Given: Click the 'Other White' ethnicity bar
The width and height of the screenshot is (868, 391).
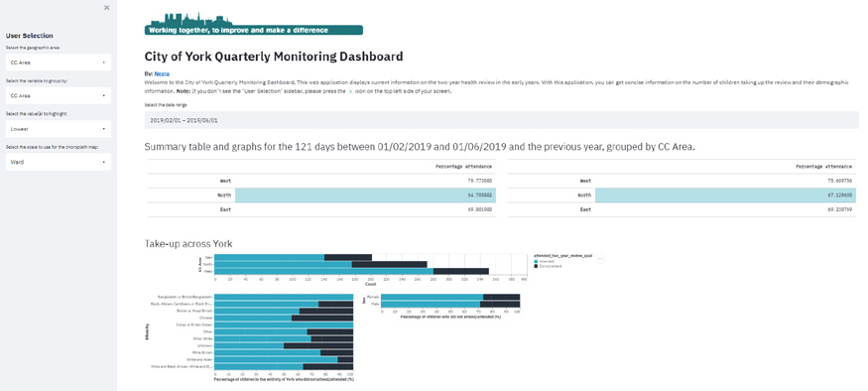Looking at the screenshot, I should pyautogui.click(x=284, y=339).
